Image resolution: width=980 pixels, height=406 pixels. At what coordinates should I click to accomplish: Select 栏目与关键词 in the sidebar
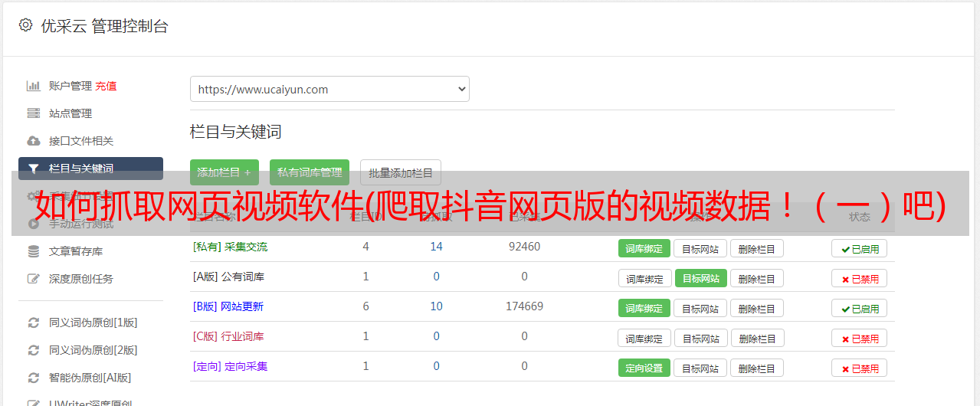[90, 169]
